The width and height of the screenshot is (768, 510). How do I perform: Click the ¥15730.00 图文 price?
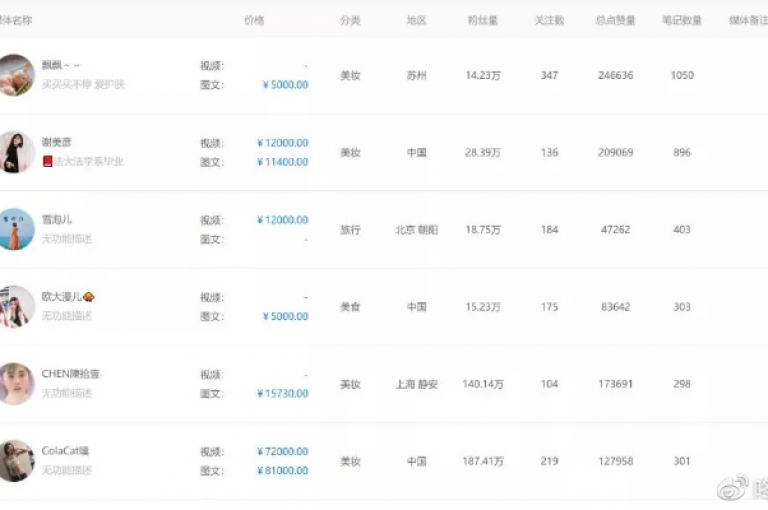pyautogui.click(x=283, y=393)
